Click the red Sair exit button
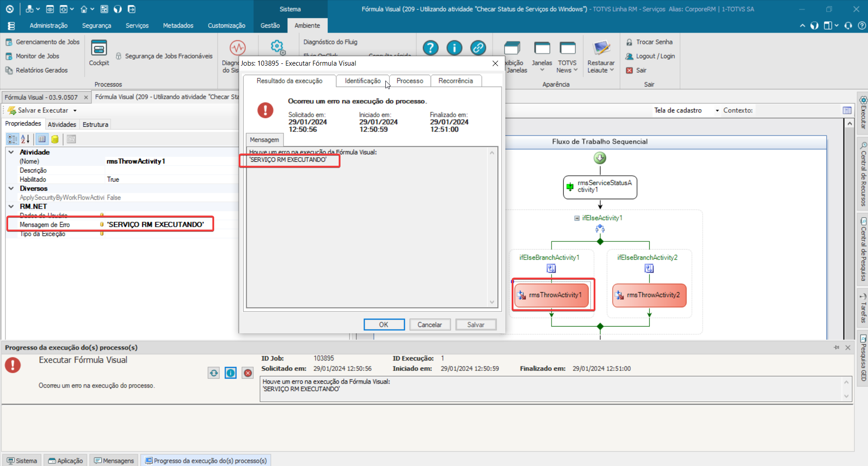Viewport: 868px width, 466px height. coord(636,70)
